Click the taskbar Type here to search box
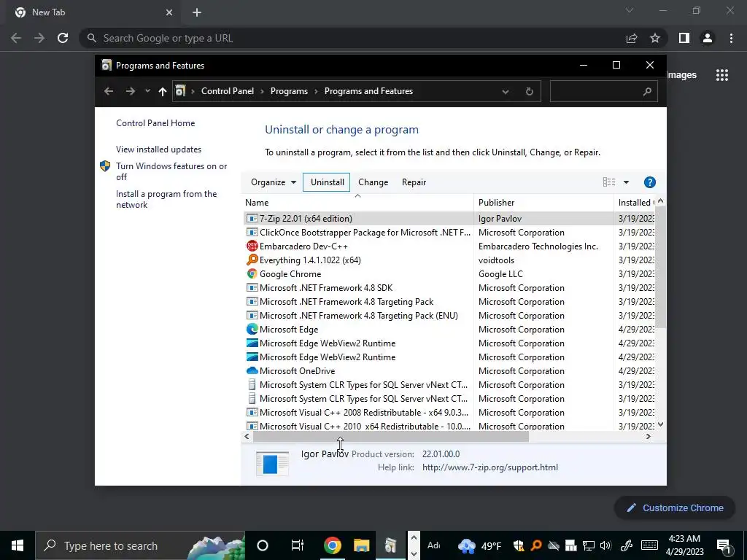This screenshot has width=747, height=560. (140, 545)
